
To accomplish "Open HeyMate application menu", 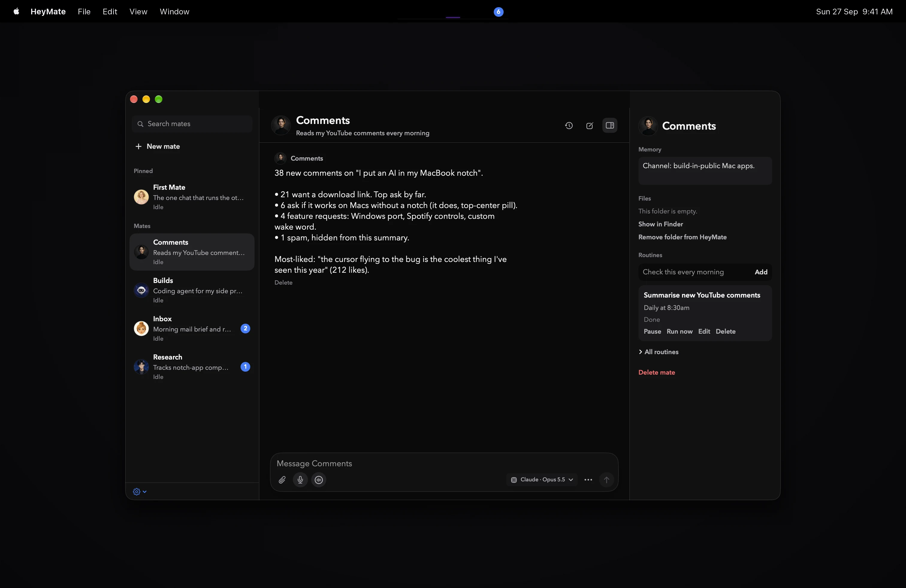I will [48, 11].
